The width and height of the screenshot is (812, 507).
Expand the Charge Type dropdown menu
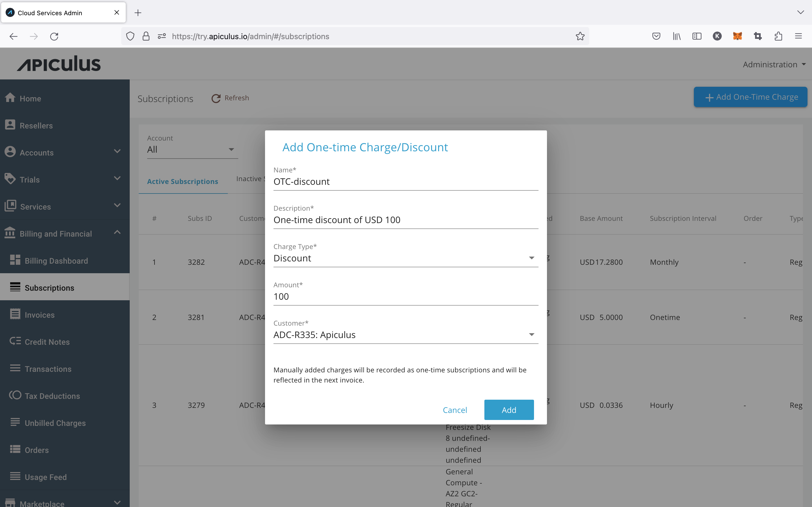(531, 258)
